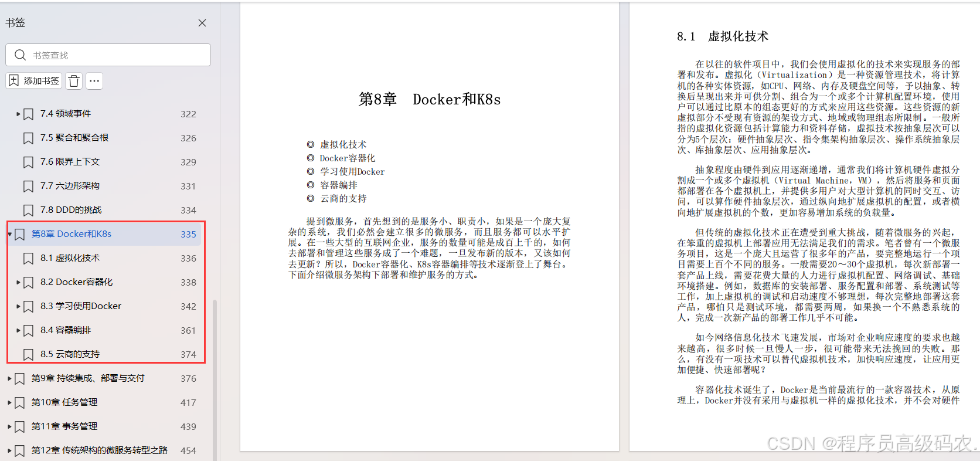Open the more options ellipsis button

pyautogui.click(x=94, y=81)
